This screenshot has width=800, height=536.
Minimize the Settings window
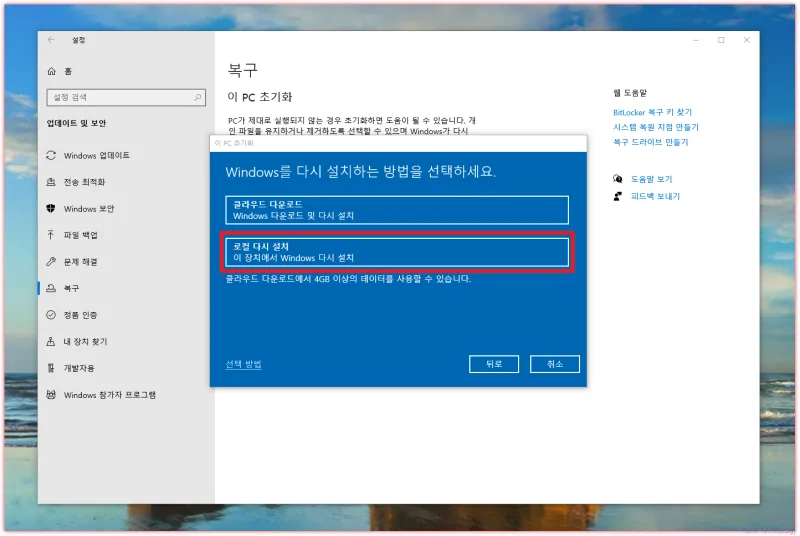(695, 40)
